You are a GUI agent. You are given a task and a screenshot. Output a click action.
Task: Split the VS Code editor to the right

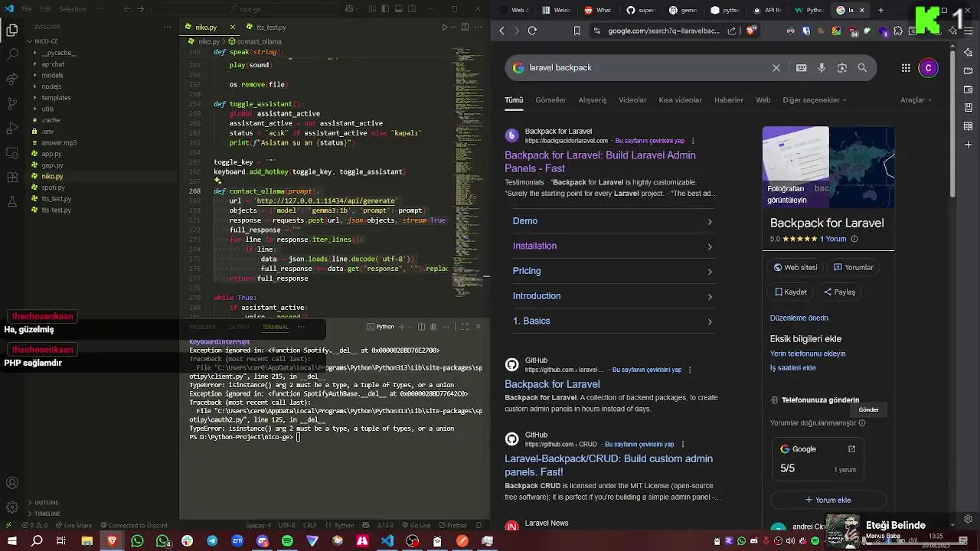(x=465, y=27)
